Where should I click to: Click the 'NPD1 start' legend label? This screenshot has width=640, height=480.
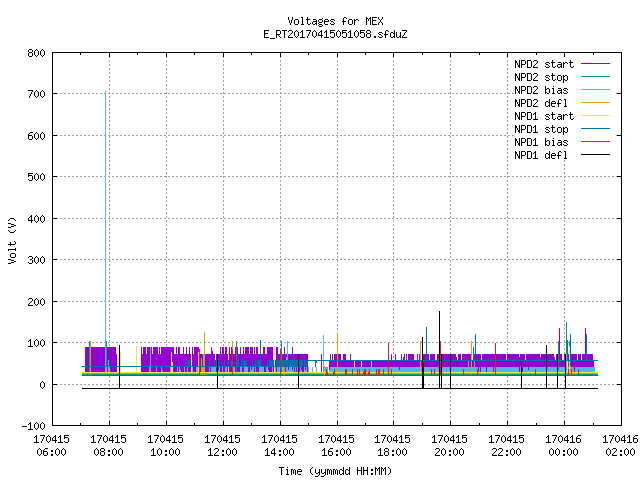click(544, 116)
